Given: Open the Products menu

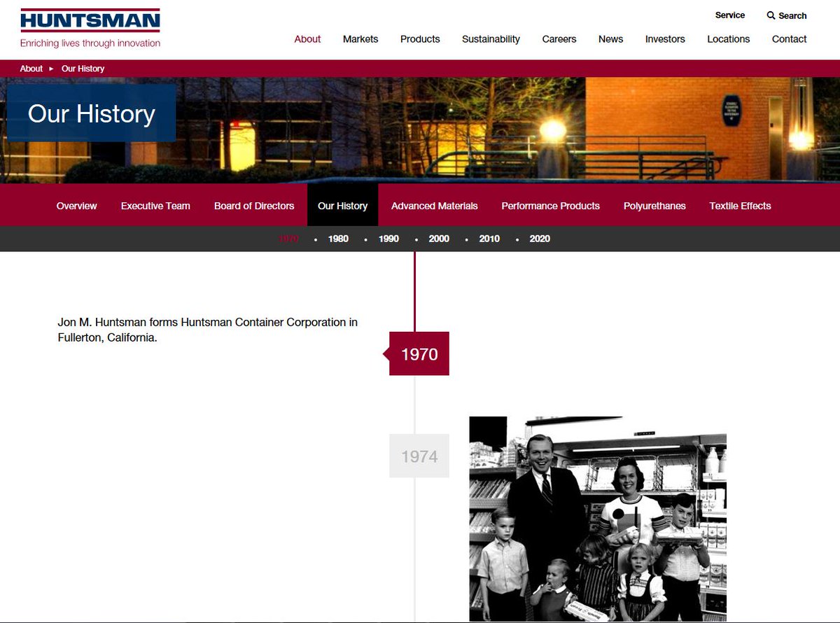Looking at the screenshot, I should coord(420,39).
